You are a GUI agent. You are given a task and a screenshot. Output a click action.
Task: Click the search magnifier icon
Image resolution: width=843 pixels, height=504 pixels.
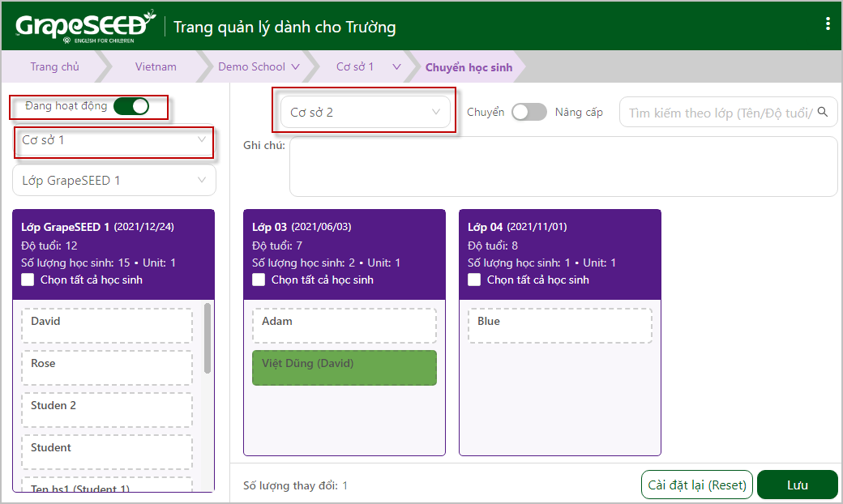tap(823, 112)
